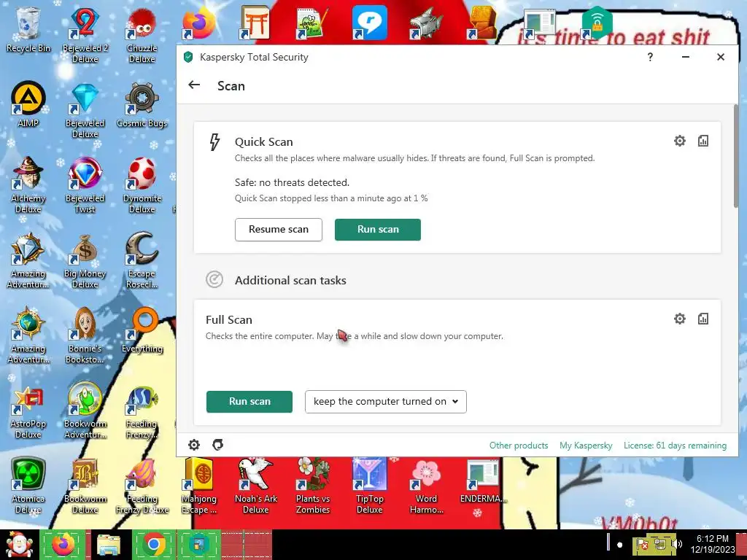This screenshot has width=747, height=560.
Task: Select Bejeweled Deluxe desktop icon
Action: (x=85, y=110)
